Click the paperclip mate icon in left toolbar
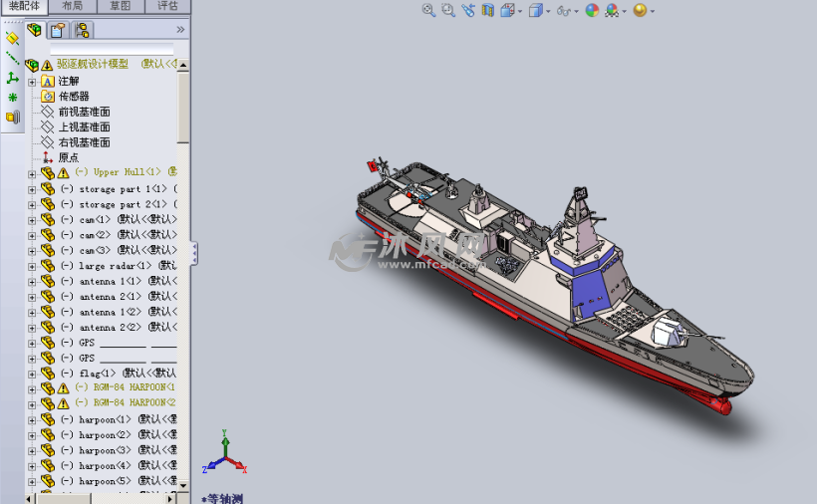Image resolution: width=817 pixels, height=504 pixels. [x=12, y=117]
